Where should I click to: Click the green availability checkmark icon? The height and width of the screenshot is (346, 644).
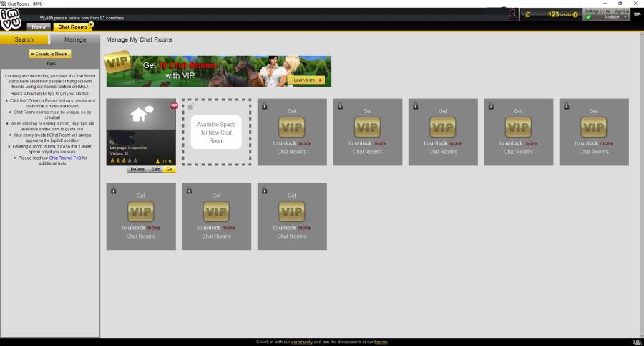tap(589, 17)
